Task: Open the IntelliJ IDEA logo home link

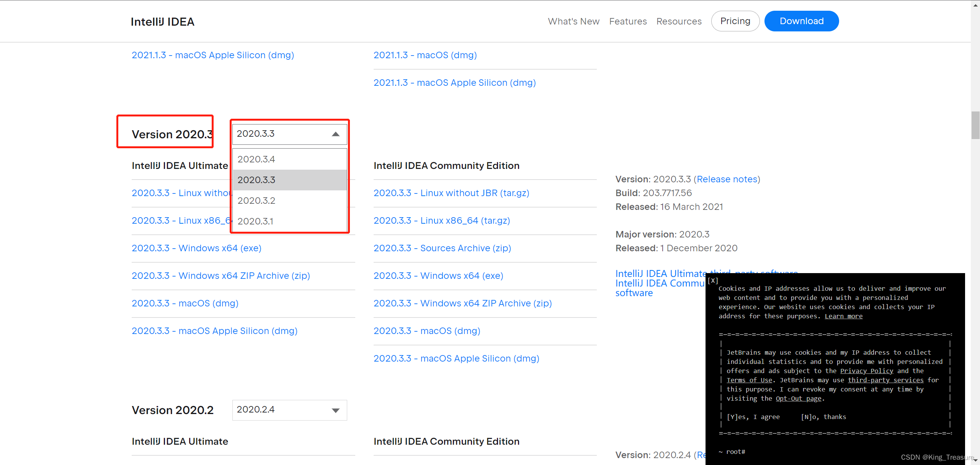Action: click(x=163, y=22)
